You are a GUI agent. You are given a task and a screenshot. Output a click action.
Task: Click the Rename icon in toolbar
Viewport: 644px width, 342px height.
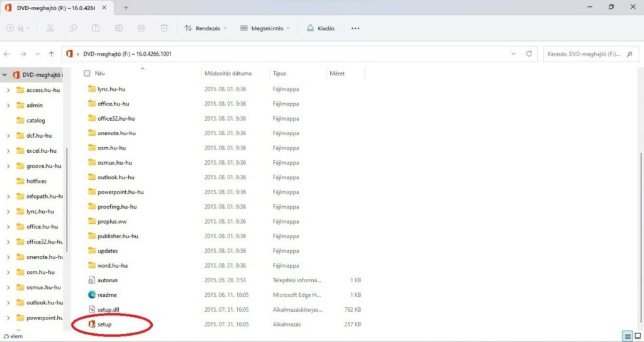point(118,28)
